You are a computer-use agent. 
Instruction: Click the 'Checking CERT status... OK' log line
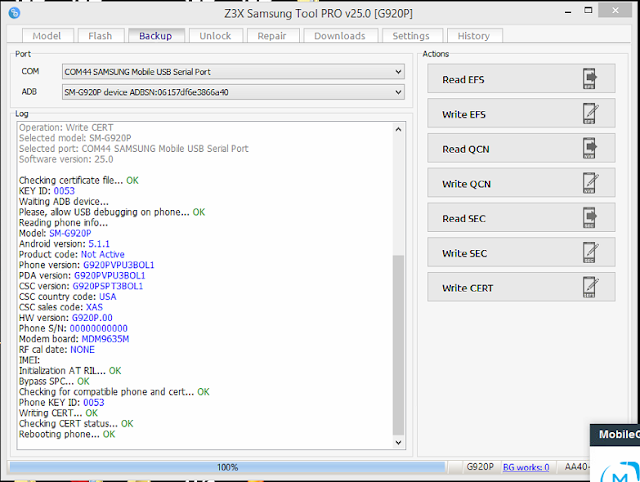76,424
